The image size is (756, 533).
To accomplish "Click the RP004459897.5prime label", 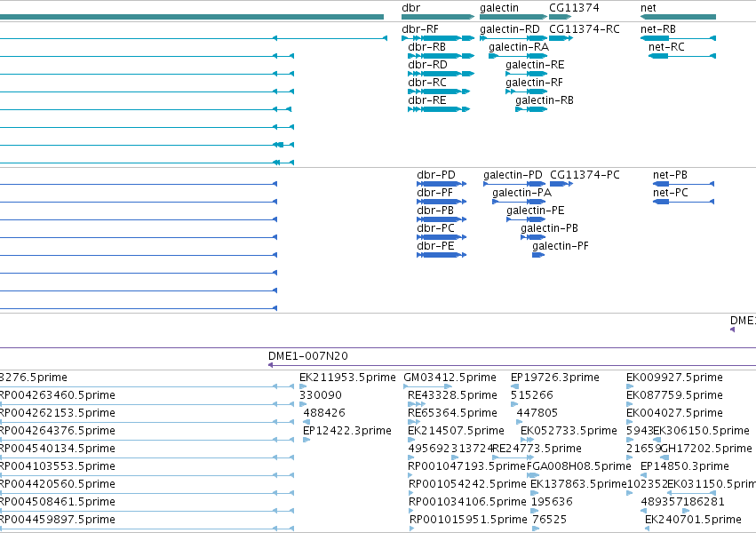I will (x=58, y=520).
